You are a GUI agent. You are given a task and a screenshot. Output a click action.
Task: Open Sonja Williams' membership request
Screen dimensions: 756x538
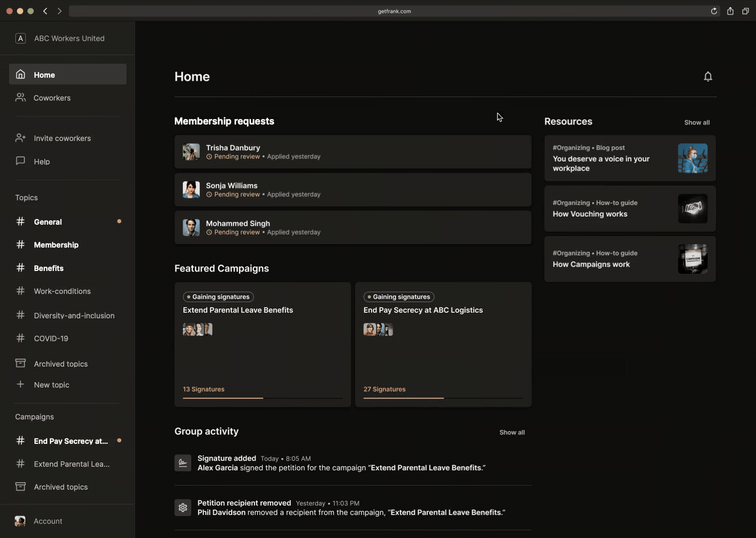(x=353, y=189)
